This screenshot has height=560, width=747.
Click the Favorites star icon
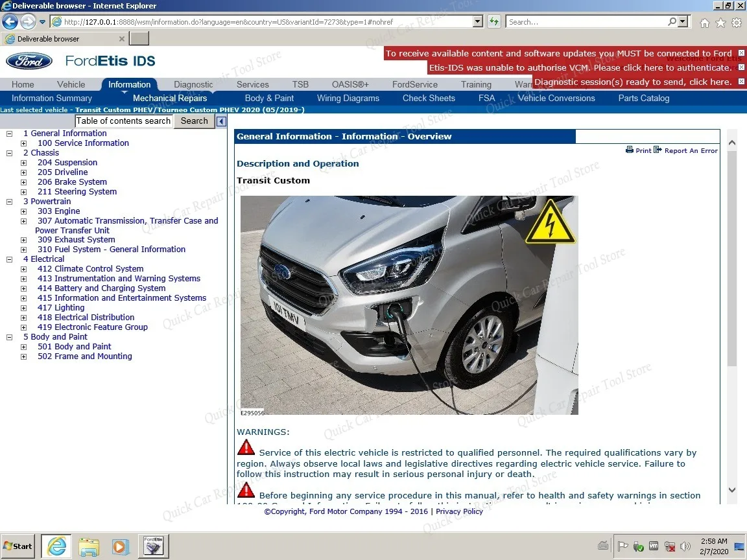[x=720, y=22]
